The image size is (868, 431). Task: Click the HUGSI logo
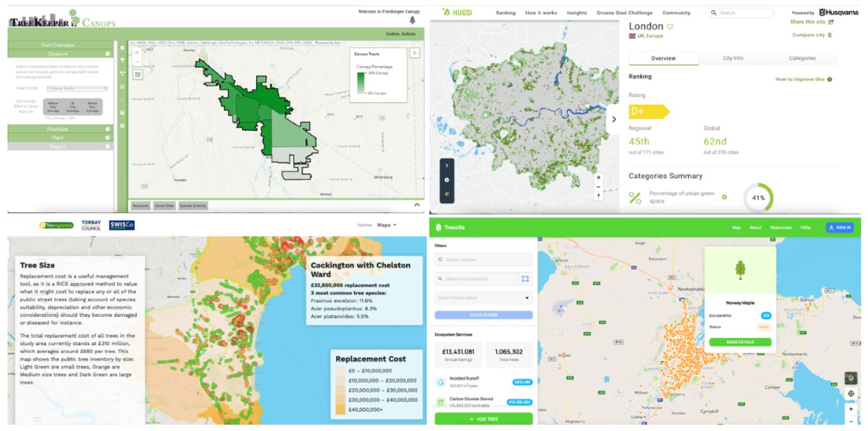point(458,13)
